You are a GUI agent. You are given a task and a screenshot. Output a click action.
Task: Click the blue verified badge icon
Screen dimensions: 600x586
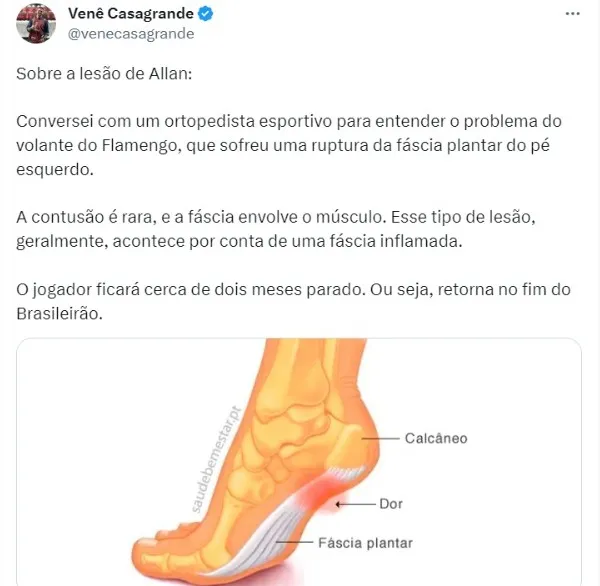click(x=205, y=14)
